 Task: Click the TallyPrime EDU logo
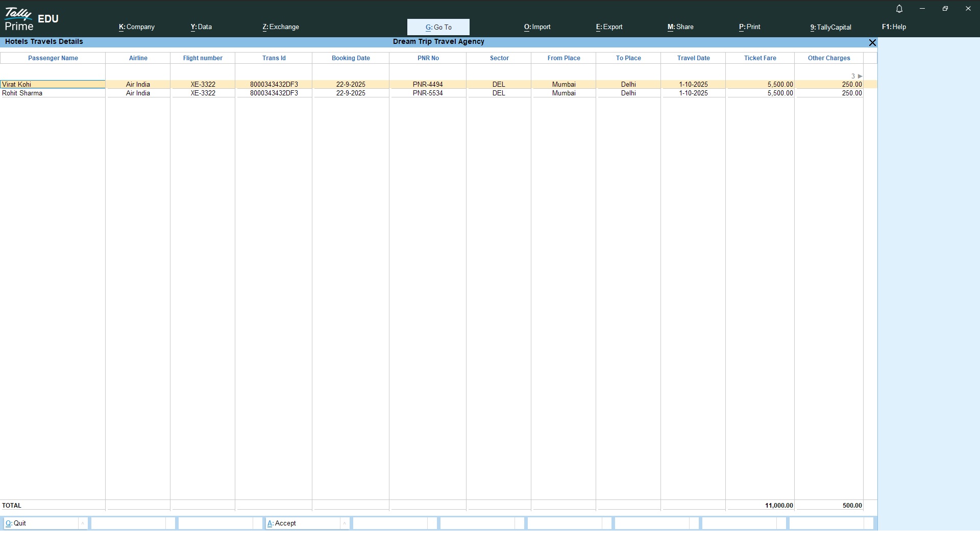point(32,19)
